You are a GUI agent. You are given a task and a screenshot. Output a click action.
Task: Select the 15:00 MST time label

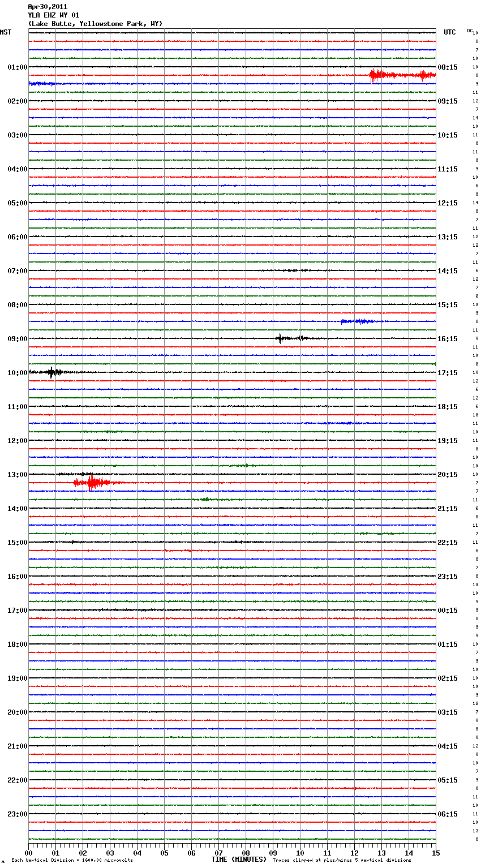[18, 543]
